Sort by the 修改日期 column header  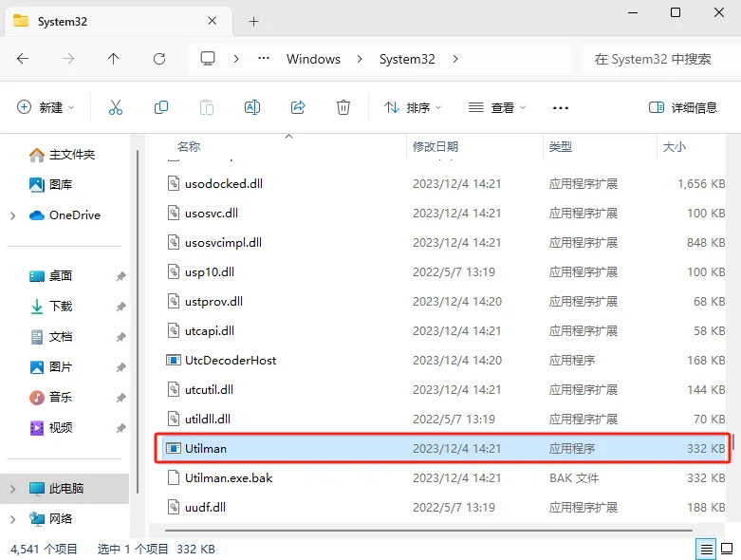tap(435, 146)
